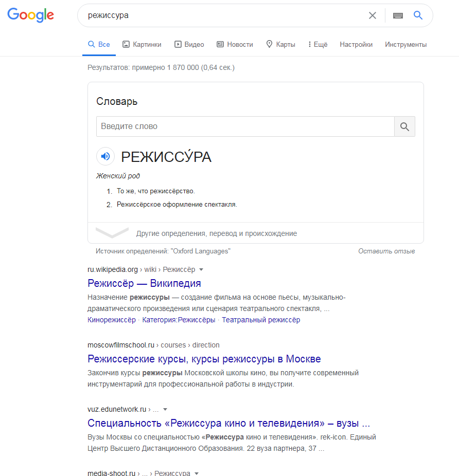This screenshot has width=459, height=476.
Task: Open Настройки menu
Action: tap(356, 44)
